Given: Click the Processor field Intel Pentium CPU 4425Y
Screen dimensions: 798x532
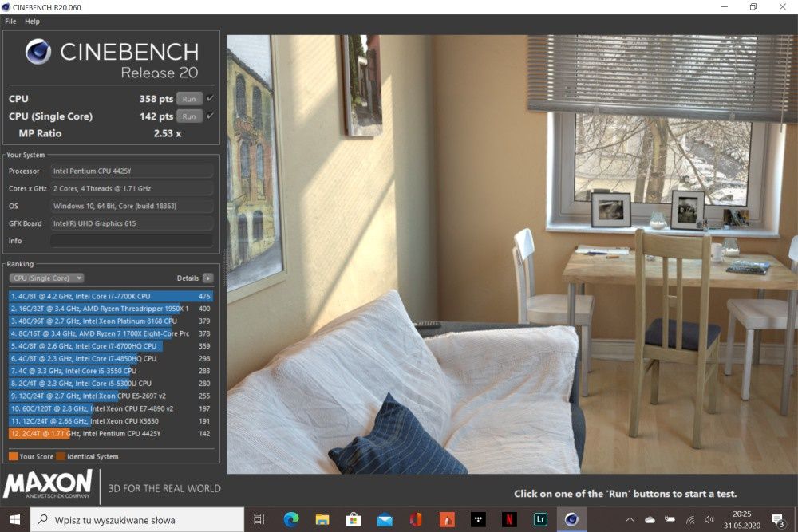Looking at the screenshot, I should click(132, 171).
